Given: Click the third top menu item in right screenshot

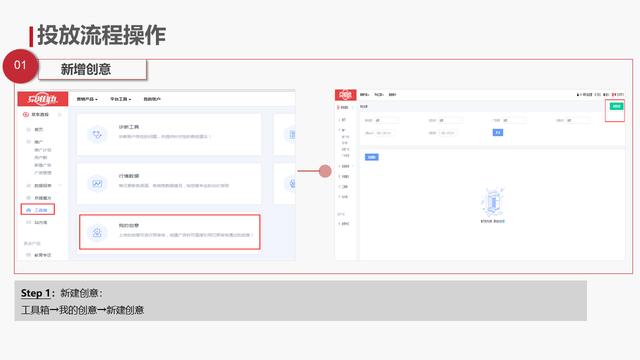Looking at the screenshot, I should 392,95.
